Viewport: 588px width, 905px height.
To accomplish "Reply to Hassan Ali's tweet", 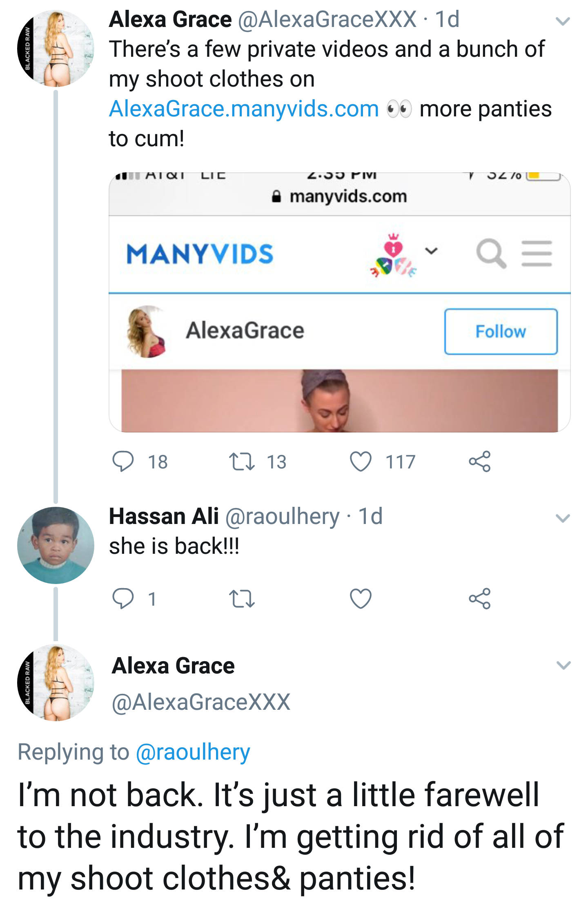I will (x=122, y=599).
